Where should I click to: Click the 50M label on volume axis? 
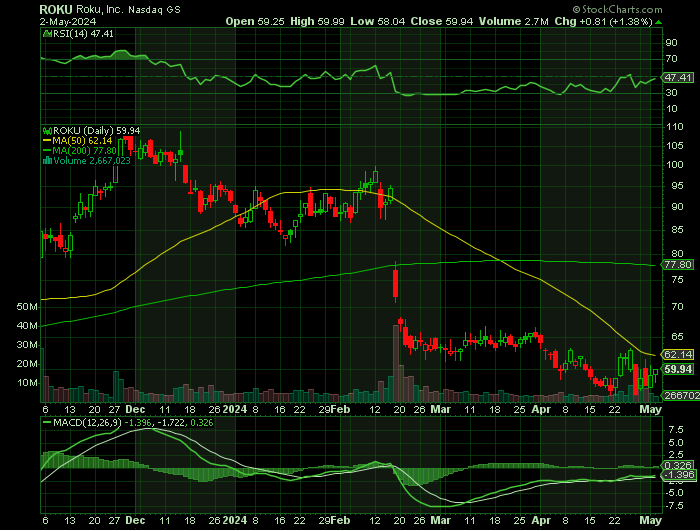click(27, 307)
